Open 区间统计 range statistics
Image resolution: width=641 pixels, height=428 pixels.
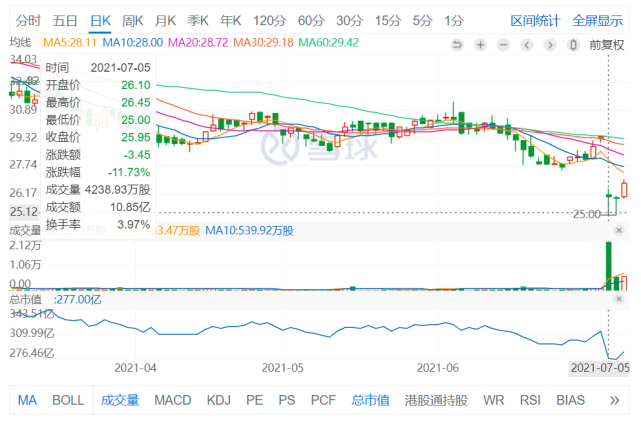pyautogui.click(x=535, y=20)
